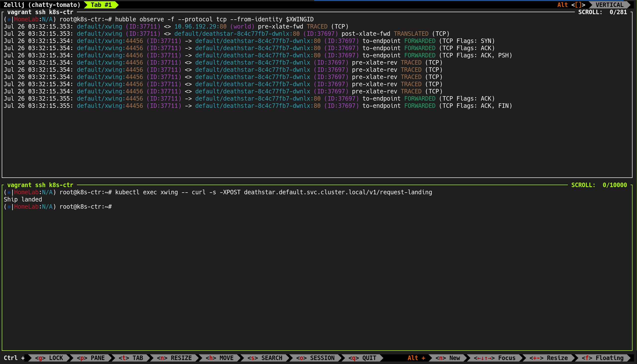637x364 pixels.
Task: Click the pre-xlate-fwd TRACED log line
Action: point(176,26)
